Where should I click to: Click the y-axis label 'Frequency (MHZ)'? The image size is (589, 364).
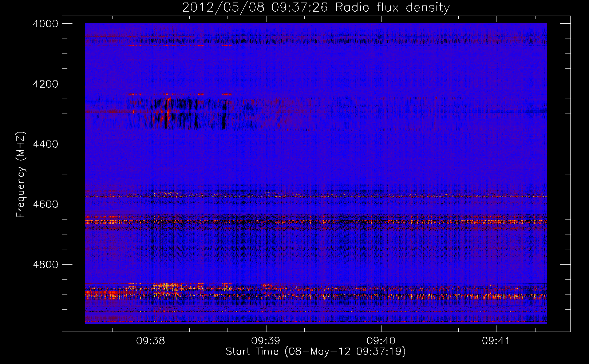tap(21, 175)
